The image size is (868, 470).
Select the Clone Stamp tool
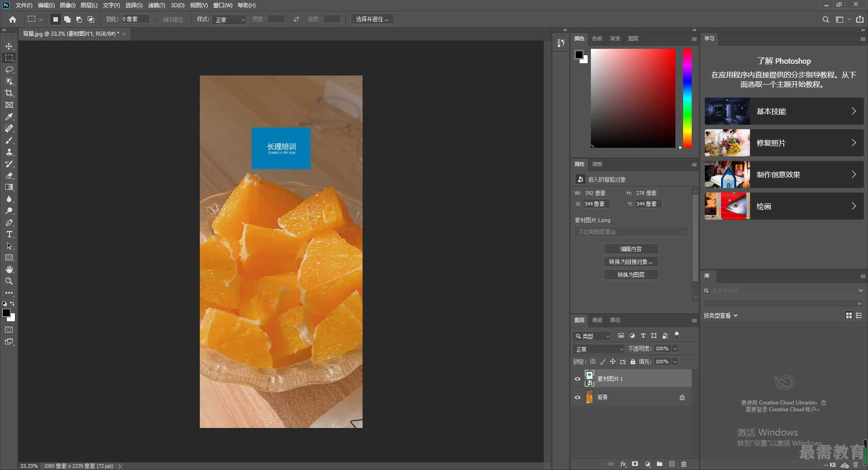coord(9,152)
